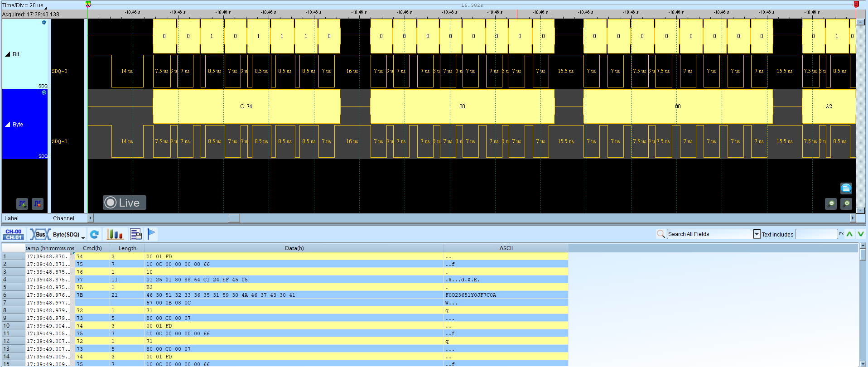Toggle the CH-00/CH-01 channel view icon
Viewport: 868px width, 367px height.
[14, 234]
